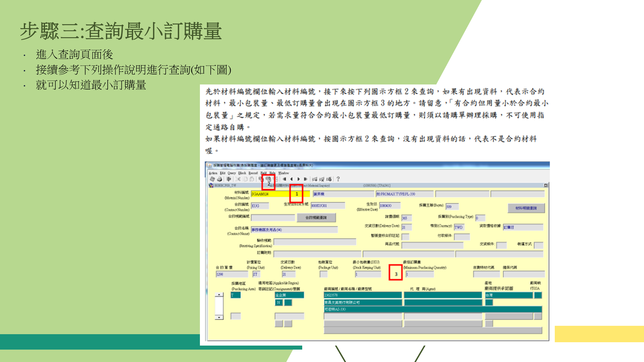Click the PROMAX TYPE PL-330 description field
The image size is (644, 362).
[x=405, y=194]
